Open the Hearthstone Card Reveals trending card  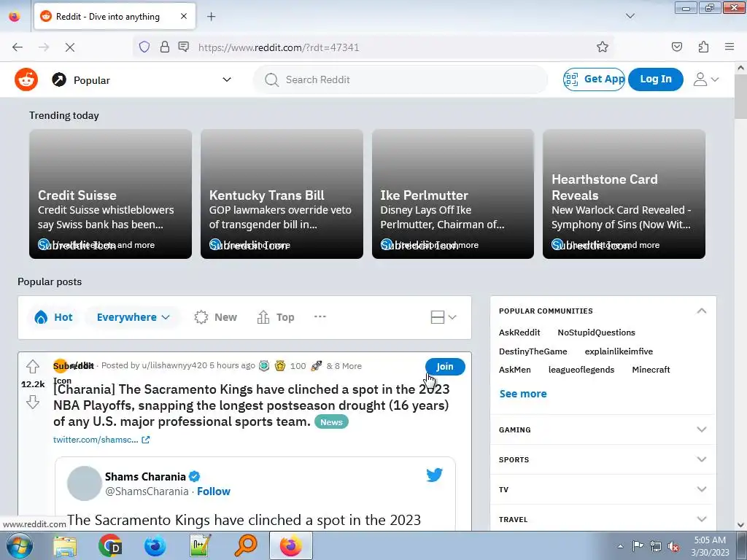click(624, 194)
